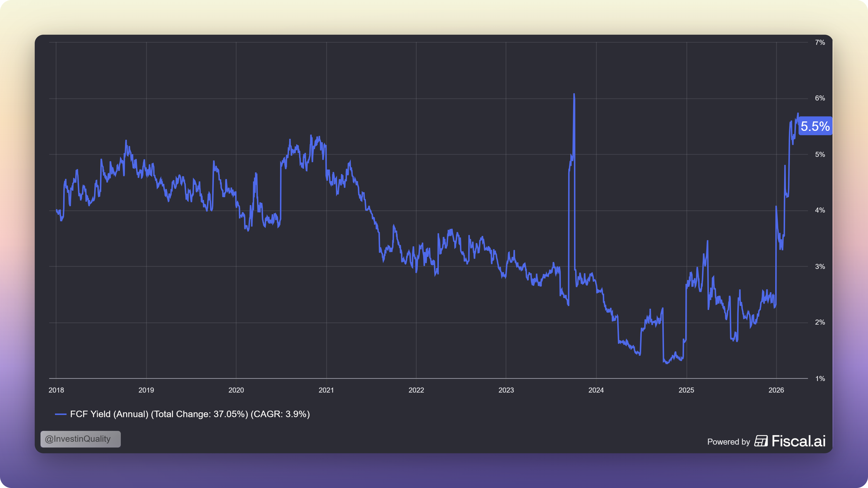Click the 7% y-axis label

click(x=820, y=42)
